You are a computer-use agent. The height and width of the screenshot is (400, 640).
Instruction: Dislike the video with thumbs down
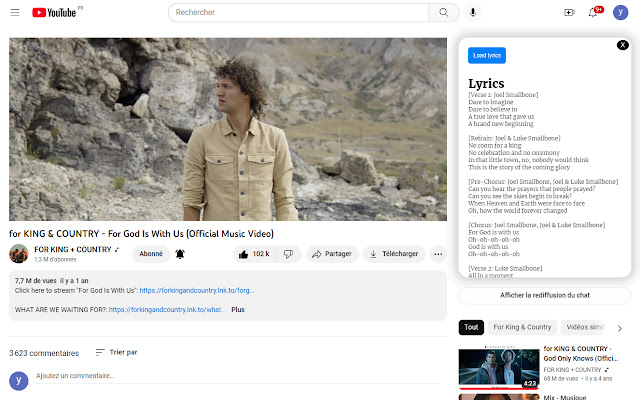click(289, 254)
